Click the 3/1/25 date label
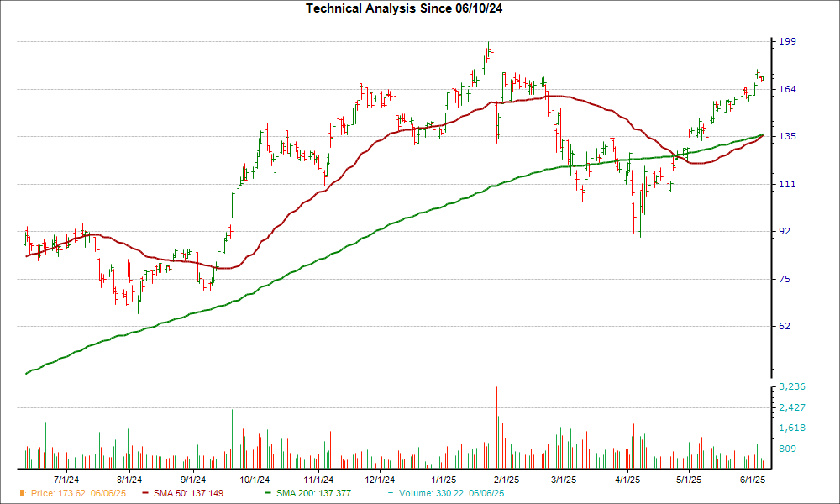840x504 pixels. tap(564, 480)
